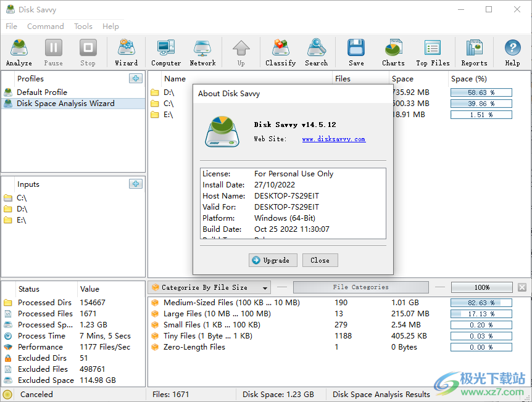Click the 82.63 % category bar
This screenshot has height=402, width=532.
481,303
